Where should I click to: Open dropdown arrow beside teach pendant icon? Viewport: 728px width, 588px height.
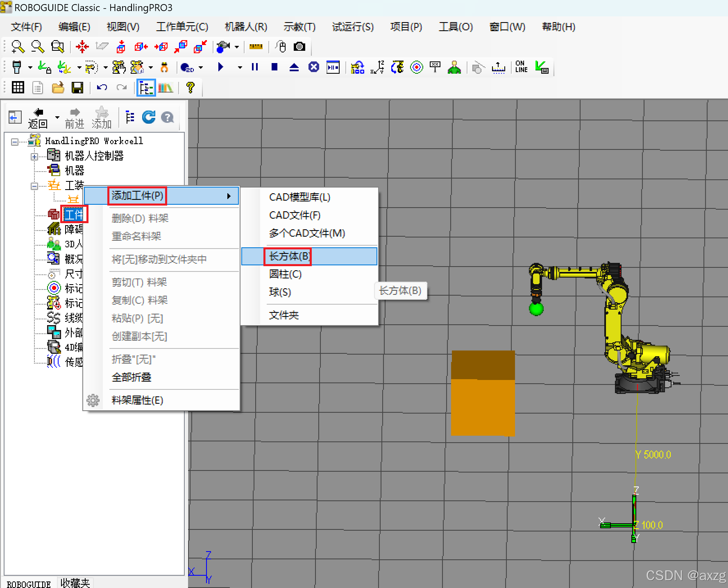[x=30, y=68]
